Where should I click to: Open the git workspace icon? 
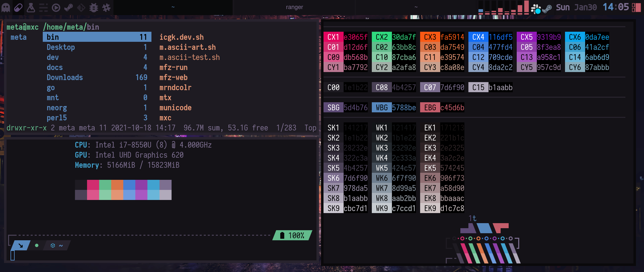coord(81,8)
